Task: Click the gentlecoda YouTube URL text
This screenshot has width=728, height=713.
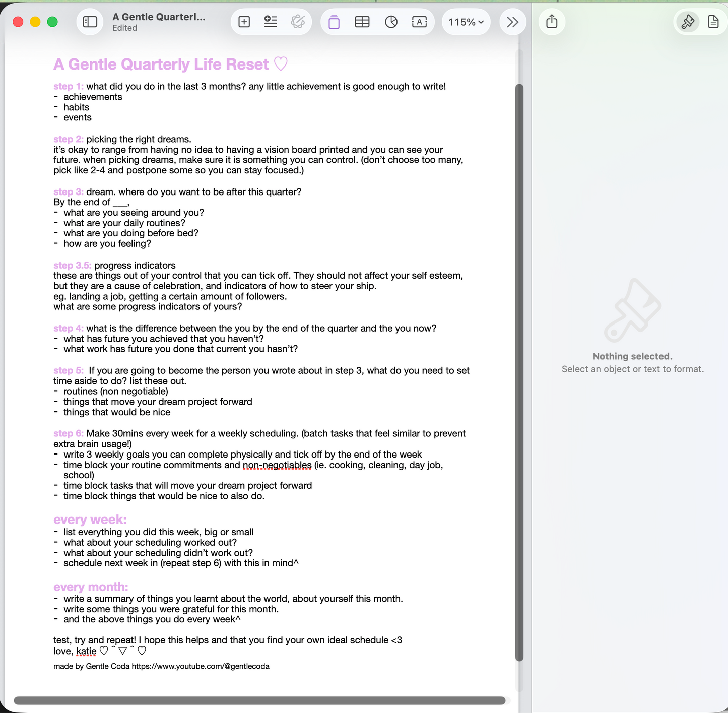Action: 201,666
